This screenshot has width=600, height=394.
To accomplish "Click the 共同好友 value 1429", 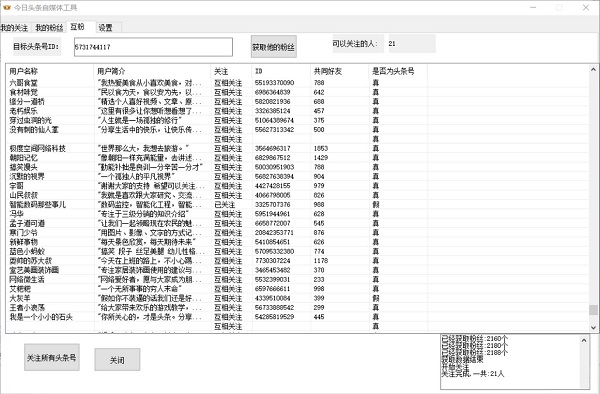I will point(321,158).
